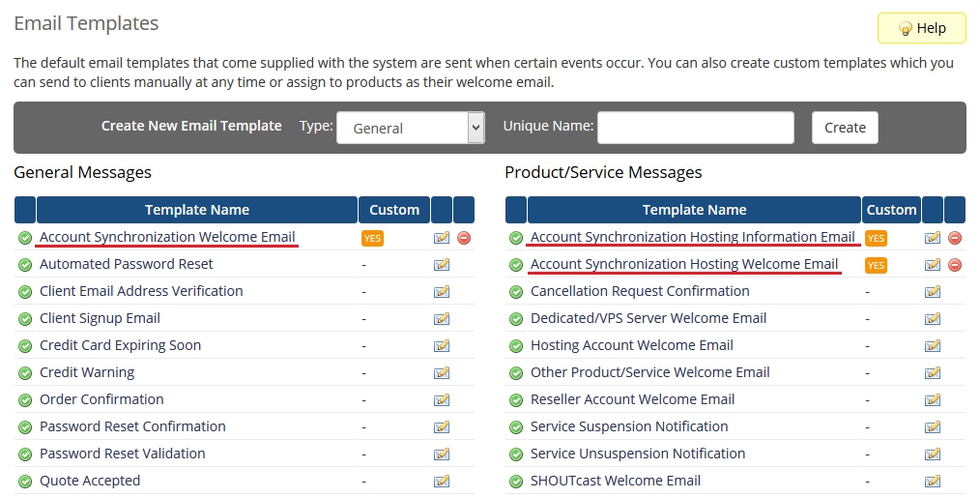Toggle status icon for Quote Accepted

tap(25, 482)
